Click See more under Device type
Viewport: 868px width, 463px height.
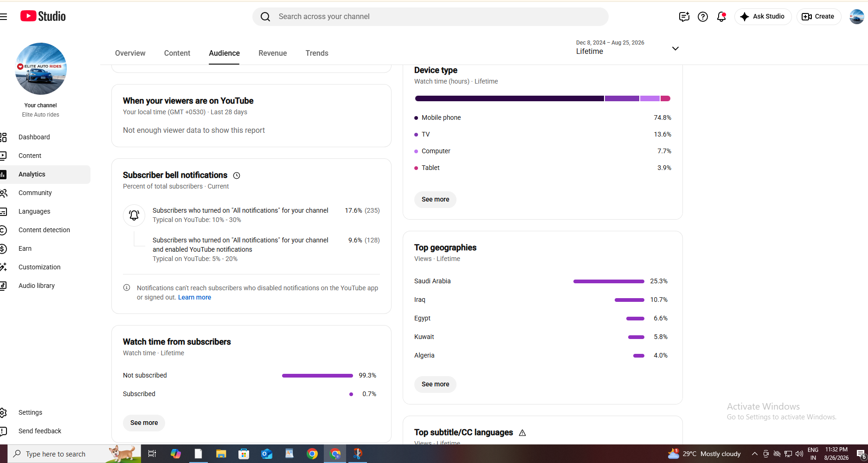[x=435, y=200]
